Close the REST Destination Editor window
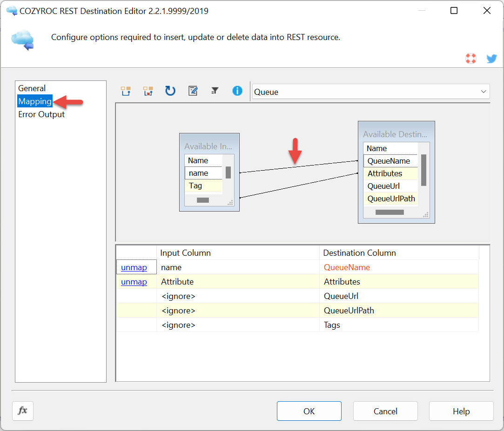 tap(487, 11)
